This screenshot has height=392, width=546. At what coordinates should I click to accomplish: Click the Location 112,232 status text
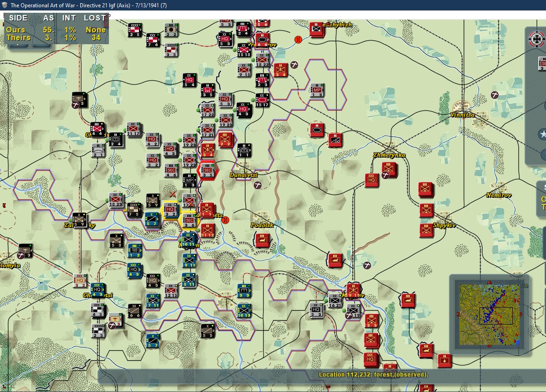[x=373, y=375]
